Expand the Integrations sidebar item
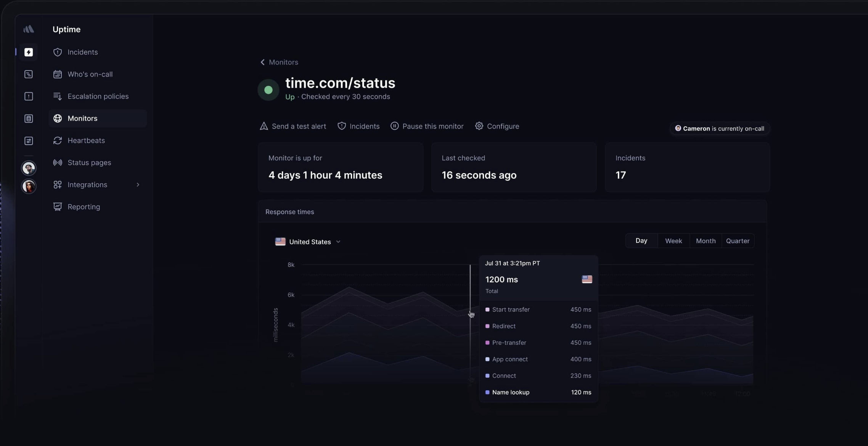The height and width of the screenshot is (446, 868). (x=138, y=184)
